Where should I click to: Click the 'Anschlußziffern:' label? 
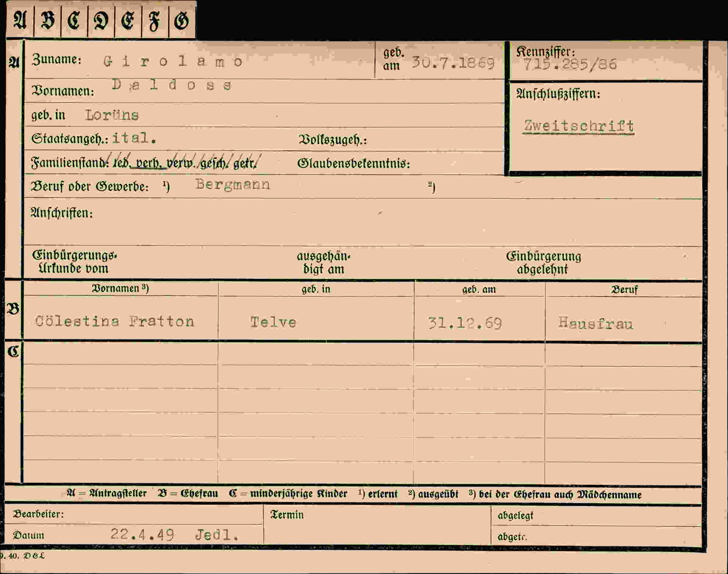558,94
